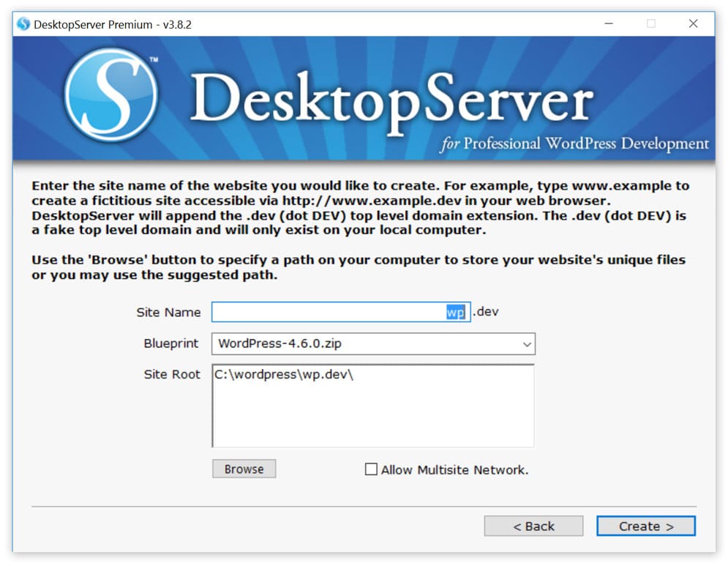Viewport: 728px width, 563px height.
Task: Click 'for Professional WordPress Development' tagline
Action: pyautogui.click(x=575, y=143)
